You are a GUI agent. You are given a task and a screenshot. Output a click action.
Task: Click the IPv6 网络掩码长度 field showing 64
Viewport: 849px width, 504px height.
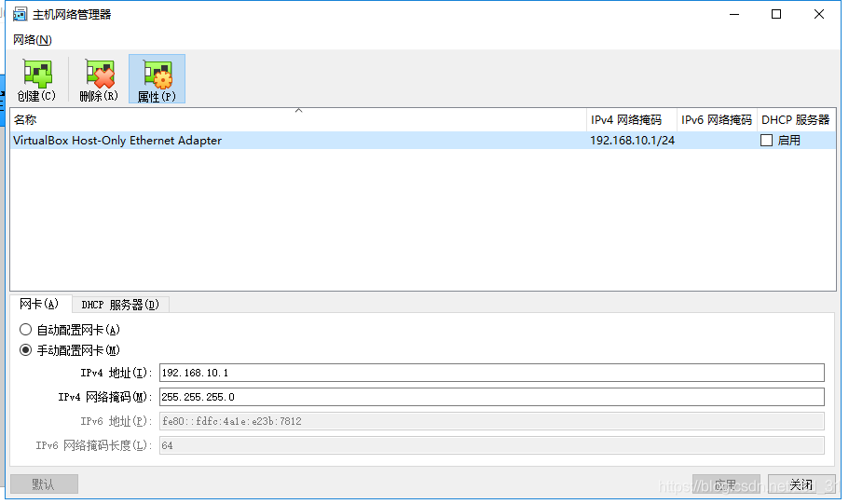[x=492, y=445]
